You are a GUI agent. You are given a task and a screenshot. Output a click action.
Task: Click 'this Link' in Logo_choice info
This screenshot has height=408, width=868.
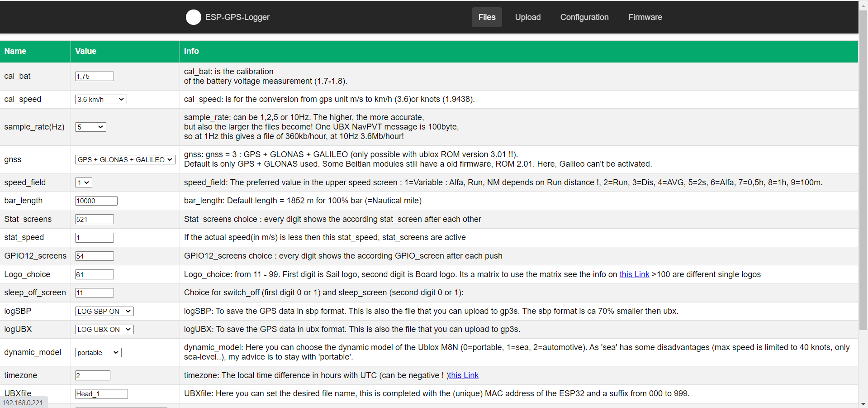pyautogui.click(x=634, y=274)
